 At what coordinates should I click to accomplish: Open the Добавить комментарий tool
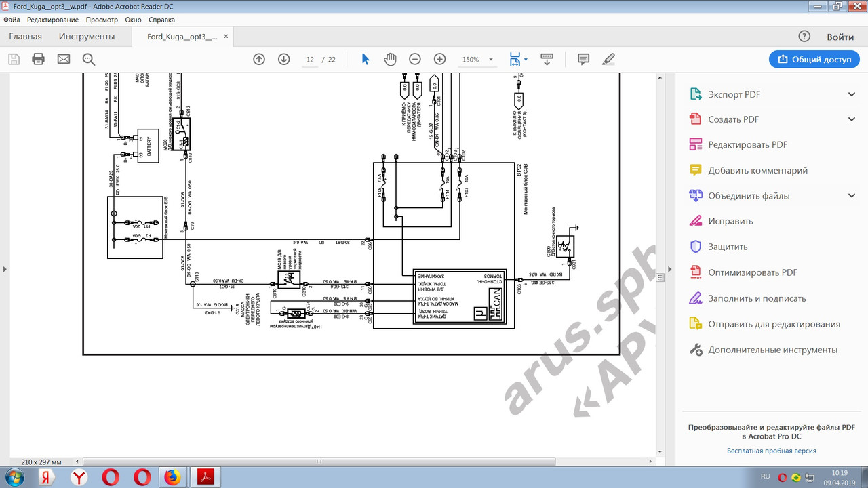tap(758, 170)
